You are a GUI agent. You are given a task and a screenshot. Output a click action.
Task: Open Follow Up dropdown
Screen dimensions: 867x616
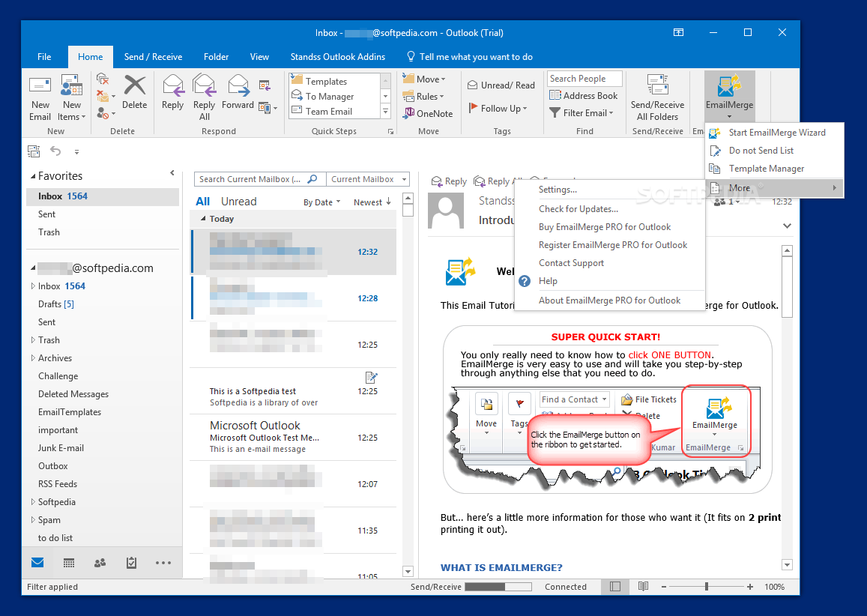[x=498, y=109]
